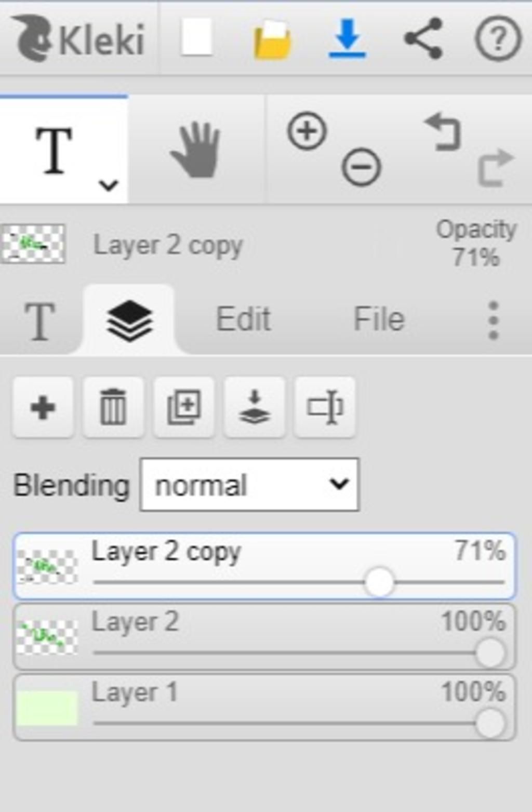
Task: Switch to the File tab
Action: click(x=379, y=319)
